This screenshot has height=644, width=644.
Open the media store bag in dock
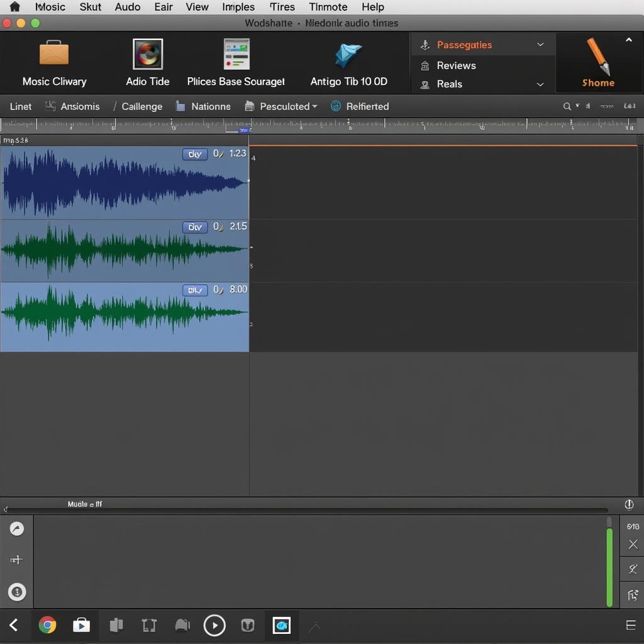pos(81,625)
